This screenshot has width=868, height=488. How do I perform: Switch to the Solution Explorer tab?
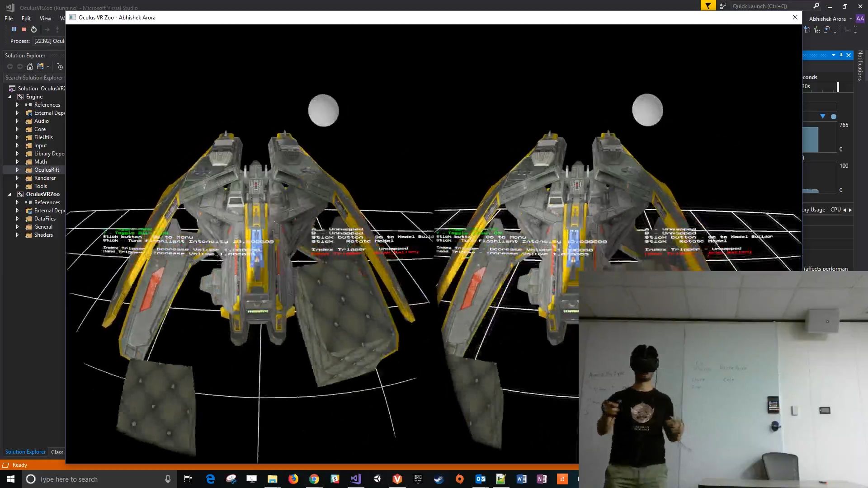tap(25, 452)
